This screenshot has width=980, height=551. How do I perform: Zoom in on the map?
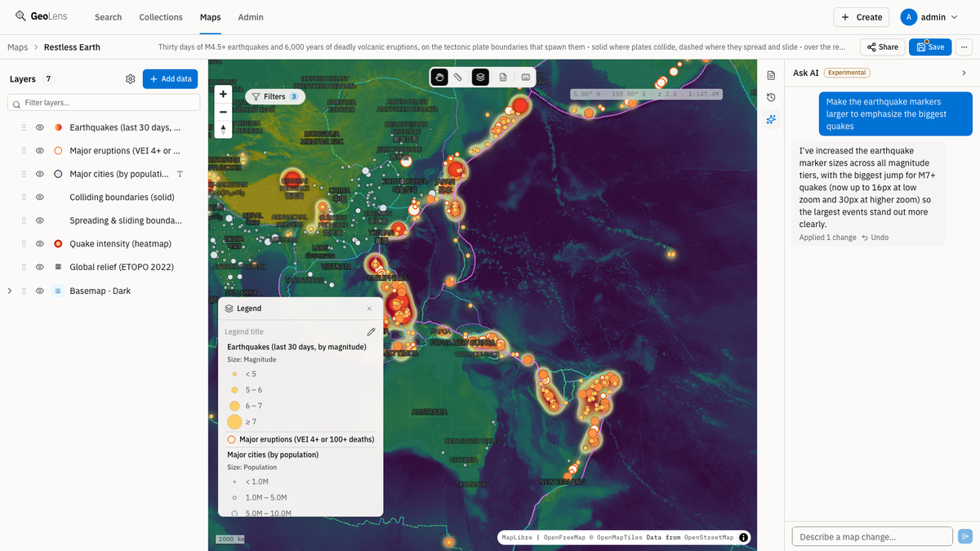(223, 94)
